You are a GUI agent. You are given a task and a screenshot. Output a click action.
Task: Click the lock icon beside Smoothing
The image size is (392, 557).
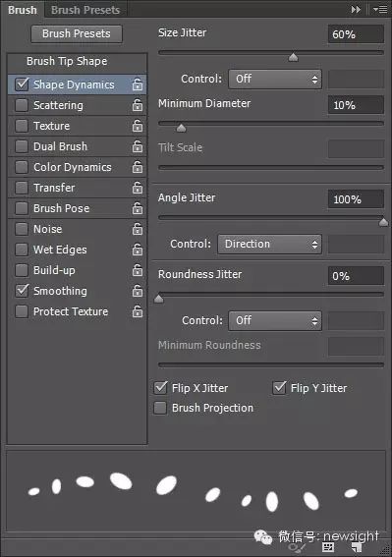coord(138,291)
